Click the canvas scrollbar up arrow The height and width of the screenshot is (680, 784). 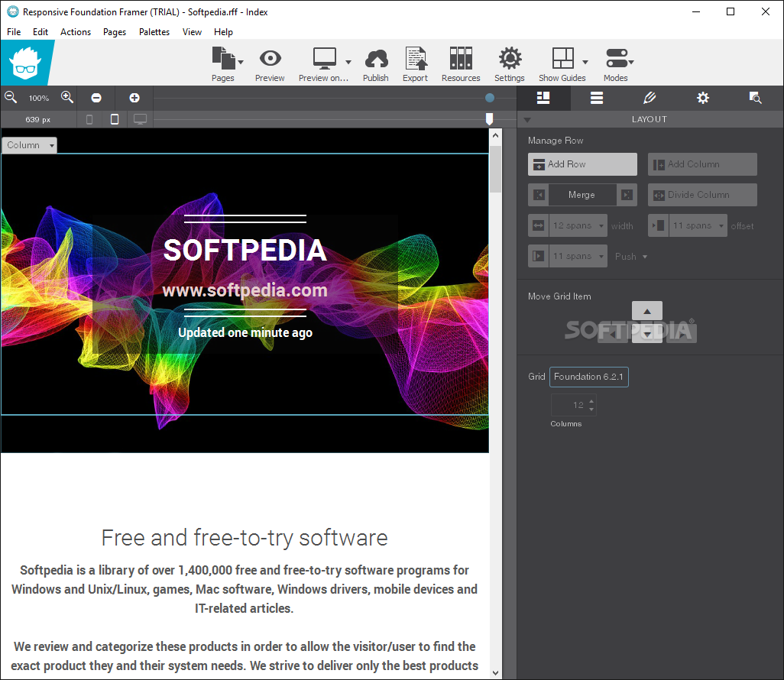(x=495, y=135)
